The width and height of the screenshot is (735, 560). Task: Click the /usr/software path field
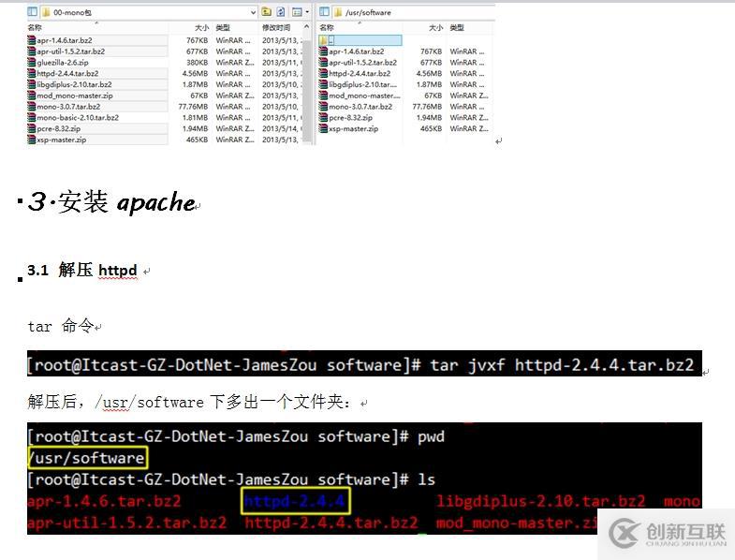[414, 13]
